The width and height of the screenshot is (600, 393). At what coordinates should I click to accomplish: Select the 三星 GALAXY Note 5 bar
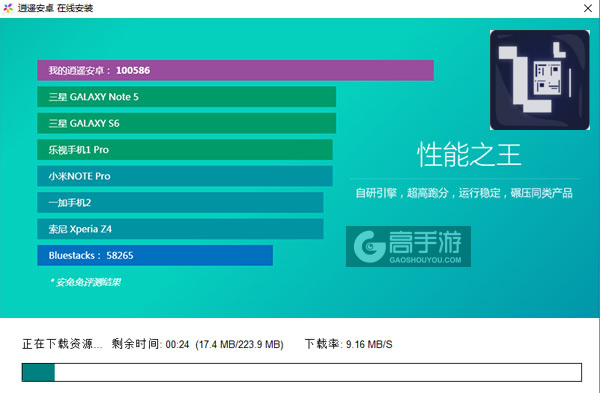pos(186,97)
